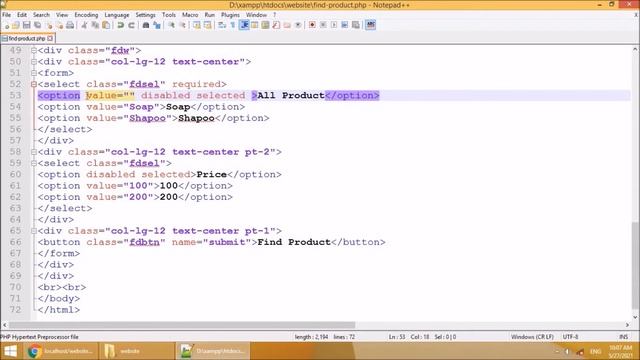Open the Edit menu
Screen dimensions: 640x360
pos(22,15)
